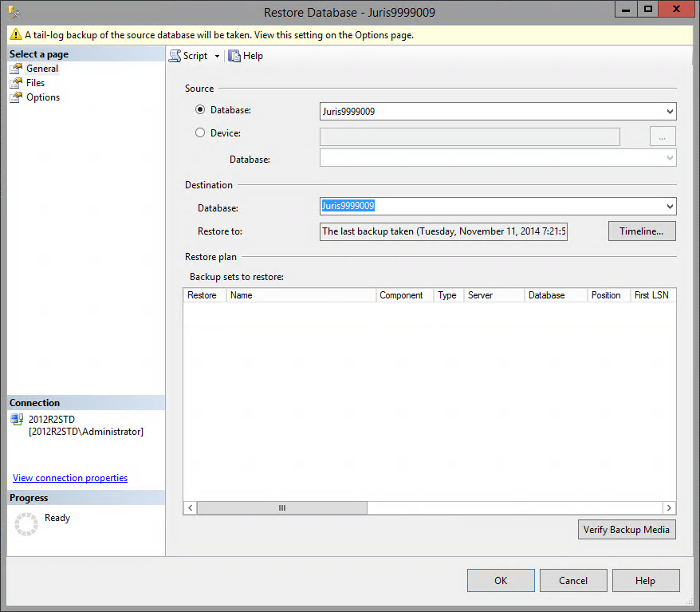Click the Options page icon
This screenshot has height=612, width=700.
tap(16, 97)
